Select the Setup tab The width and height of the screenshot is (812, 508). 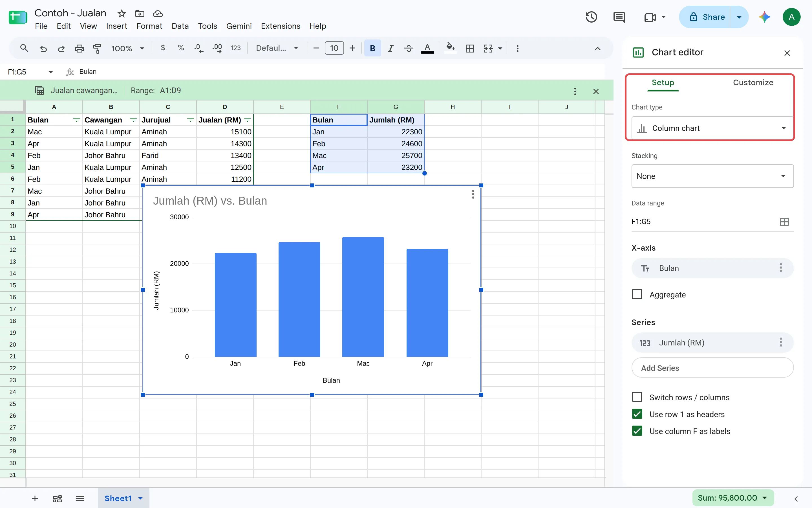pyautogui.click(x=663, y=83)
